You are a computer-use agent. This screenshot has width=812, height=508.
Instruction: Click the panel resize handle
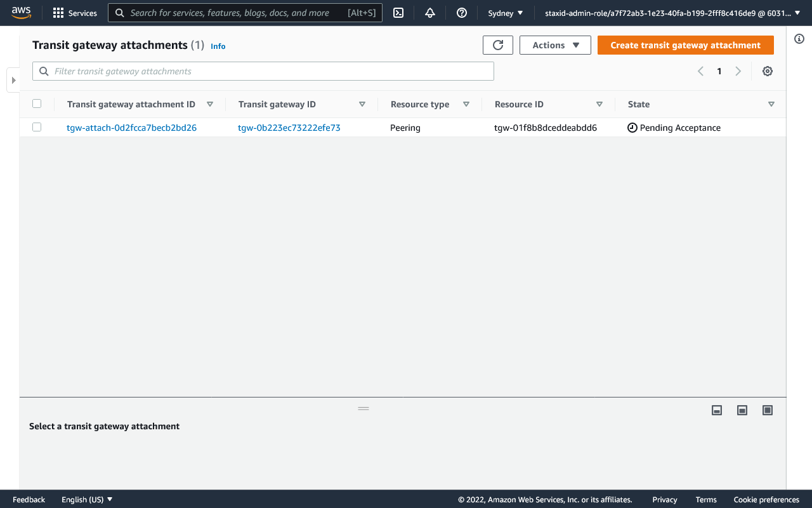click(x=363, y=408)
